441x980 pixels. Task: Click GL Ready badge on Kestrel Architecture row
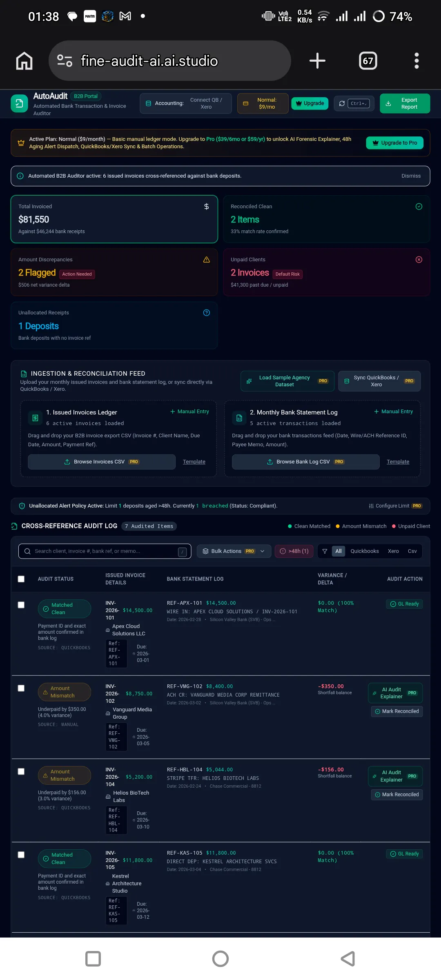[x=404, y=854]
